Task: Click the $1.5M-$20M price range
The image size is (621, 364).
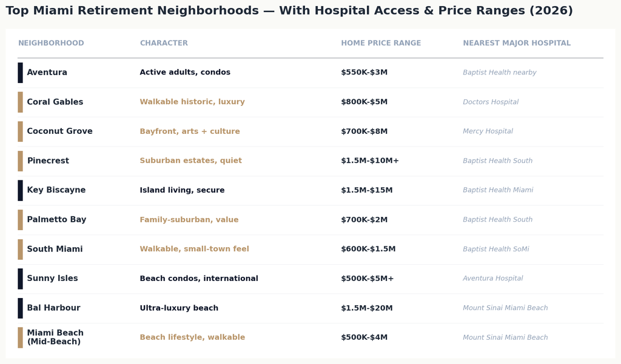Action: tap(367, 308)
